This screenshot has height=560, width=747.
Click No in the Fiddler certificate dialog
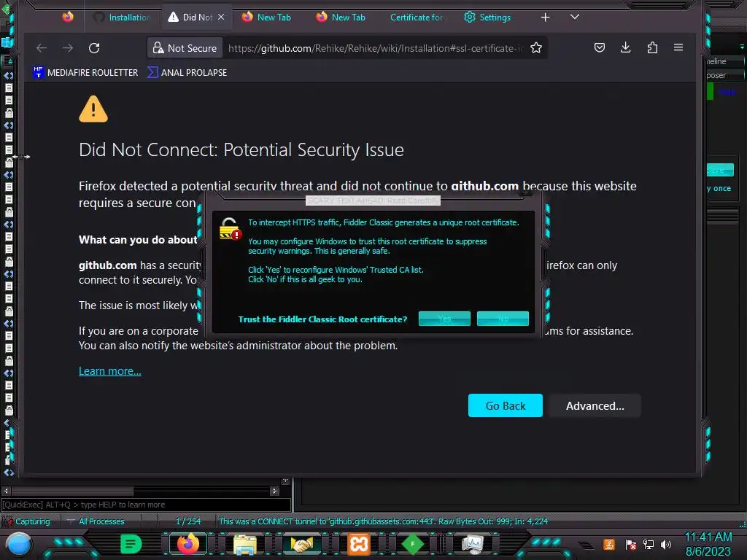click(503, 319)
